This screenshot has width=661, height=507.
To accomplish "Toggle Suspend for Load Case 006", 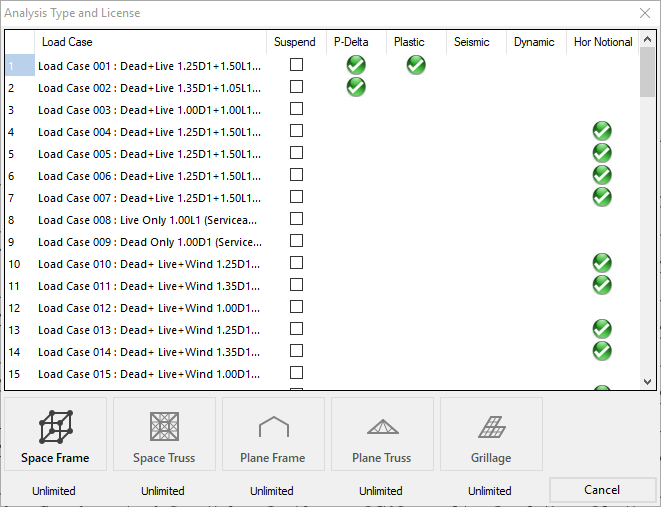I will click(296, 174).
